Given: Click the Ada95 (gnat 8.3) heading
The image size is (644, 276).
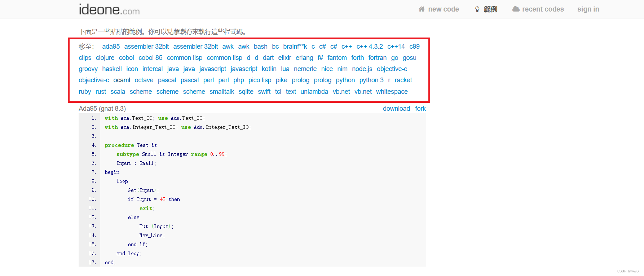Looking at the screenshot, I should click(102, 109).
